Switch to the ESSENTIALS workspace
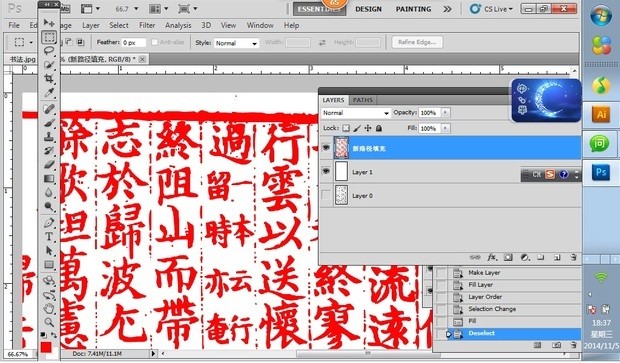 (319, 9)
